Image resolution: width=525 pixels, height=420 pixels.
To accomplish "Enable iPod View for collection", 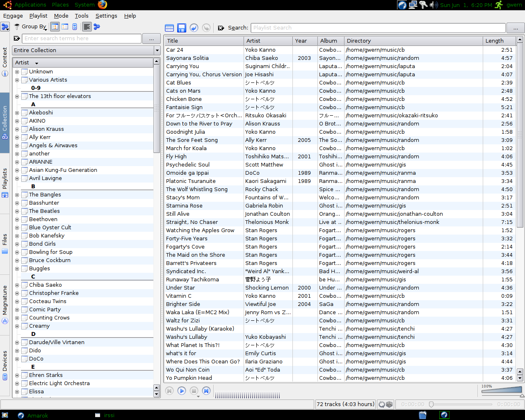I will tap(75, 27).
